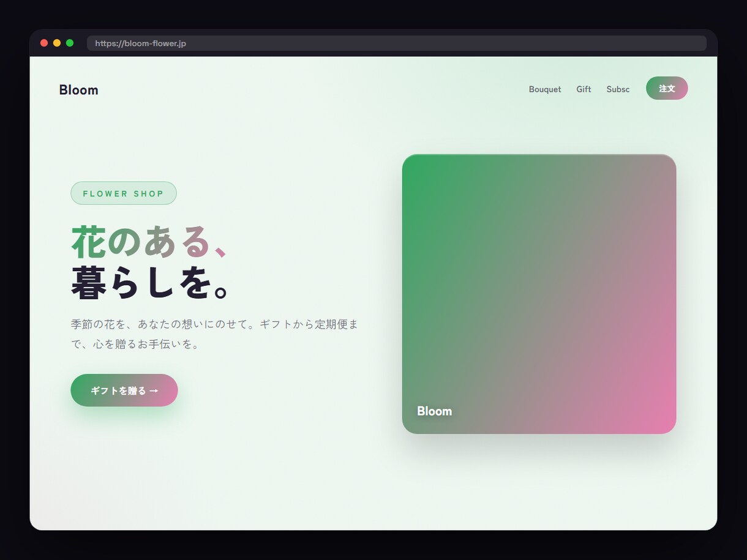747x560 pixels.
Task: Click the 暮らしを。 headline text
Action: (x=151, y=282)
